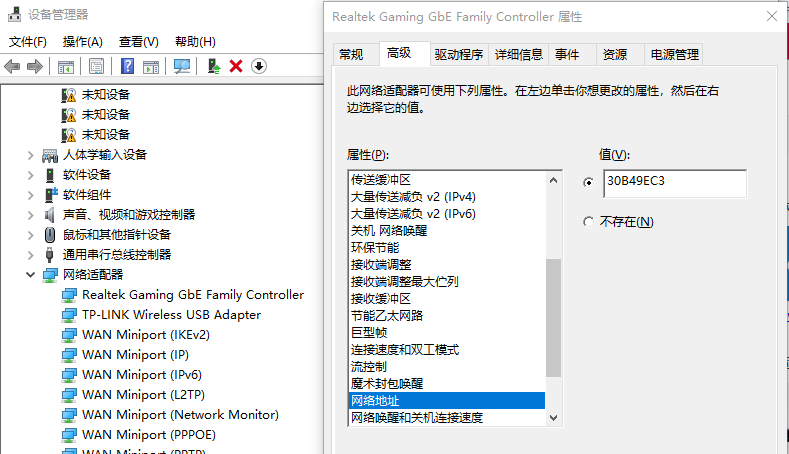Click the Realtek Gaming GbE adapter icon
The width and height of the screenshot is (789, 454).
click(x=69, y=295)
